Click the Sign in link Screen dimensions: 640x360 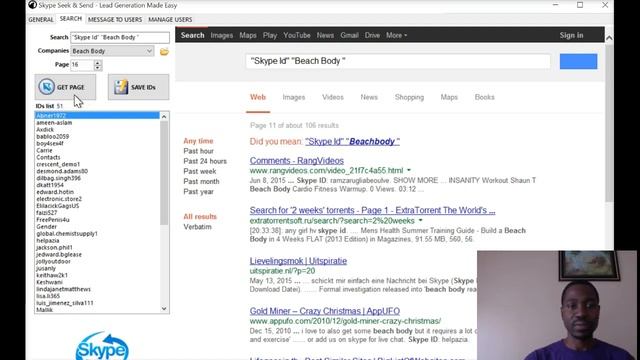[x=571, y=35]
